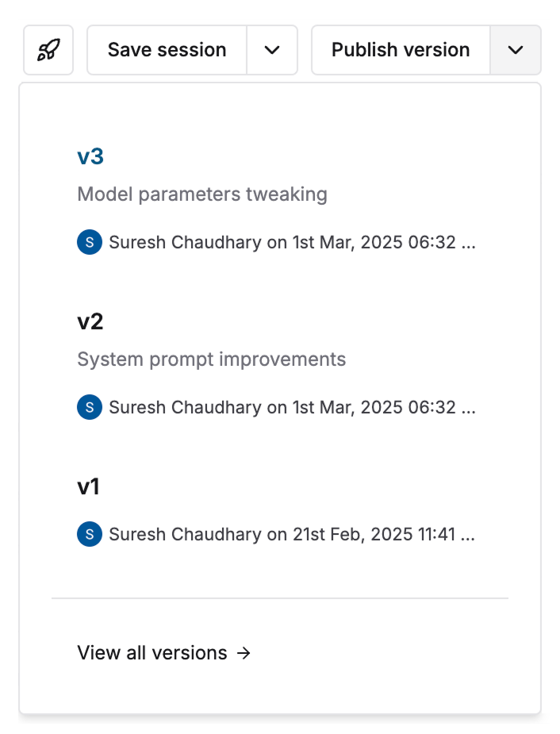Click the avatar icon for v1 author

(90, 534)
